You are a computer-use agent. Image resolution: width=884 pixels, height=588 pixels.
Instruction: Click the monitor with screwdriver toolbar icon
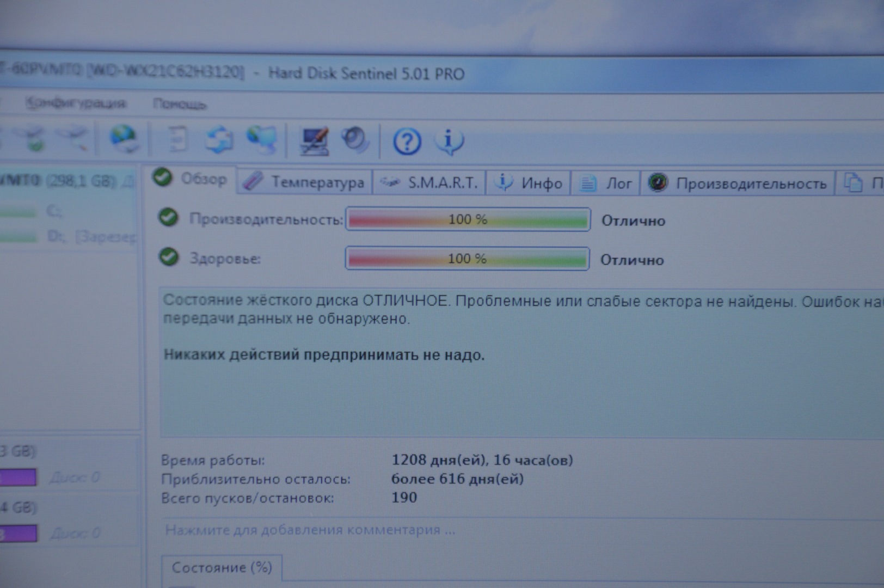click(x=315, y=142)
